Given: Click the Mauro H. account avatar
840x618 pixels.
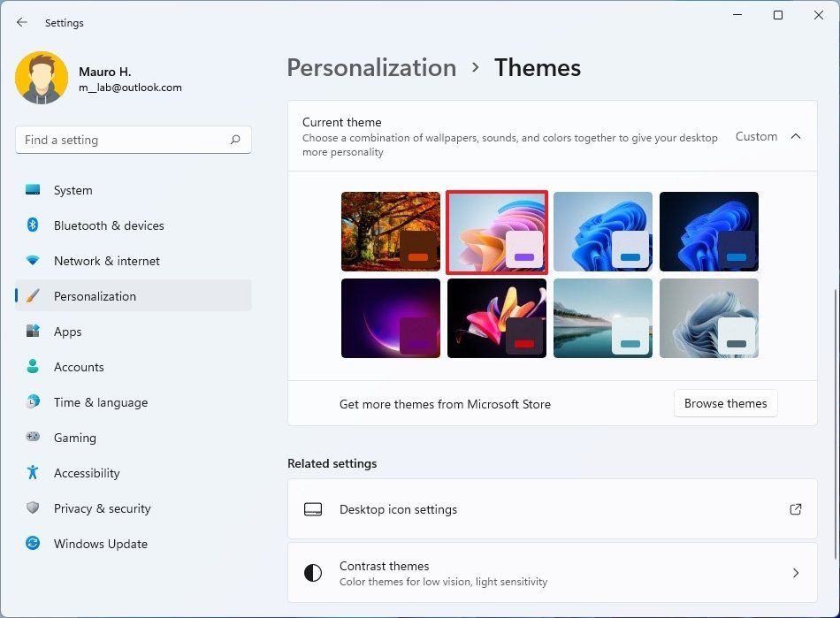Looking at the screenshot, I should click(42, 78).
